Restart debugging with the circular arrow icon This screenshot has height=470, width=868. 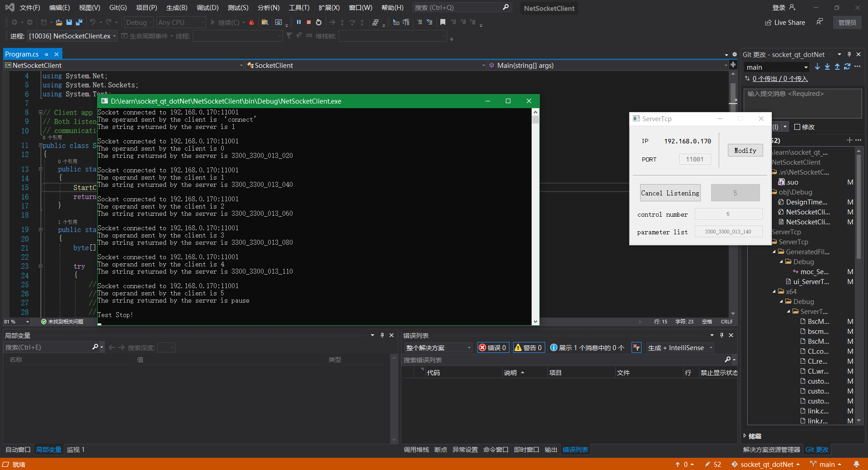coord(319,22)
